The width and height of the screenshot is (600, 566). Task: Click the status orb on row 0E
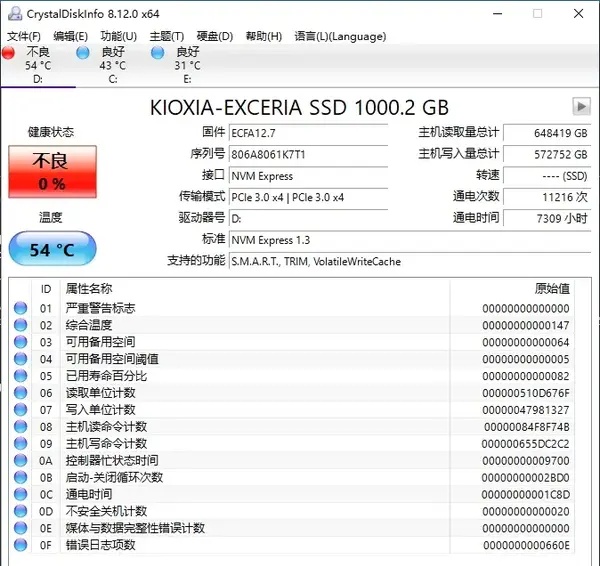[x=20, y=528]
